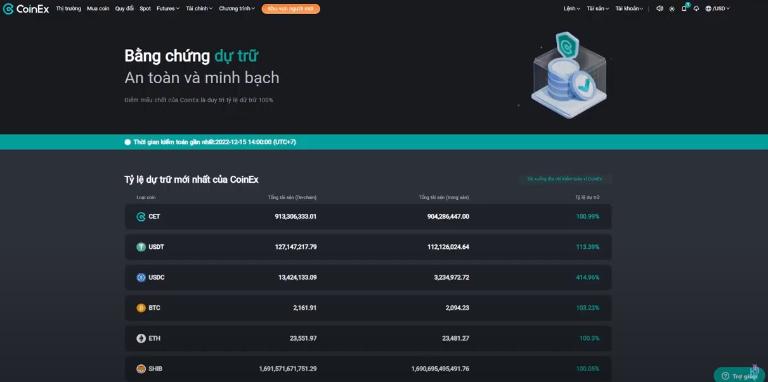
Task: Open the Mua coin page
Action: pyautogui.click(x=98, y=9)
